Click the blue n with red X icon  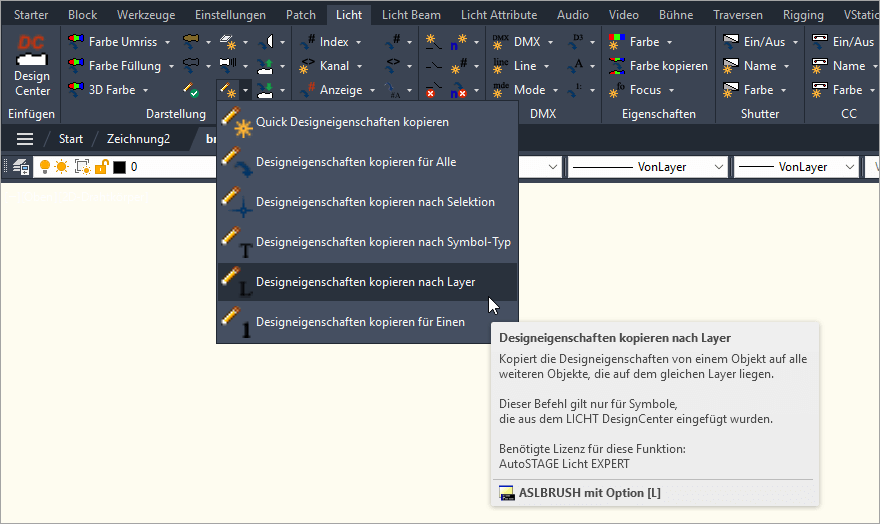click(x=459, y=90)
